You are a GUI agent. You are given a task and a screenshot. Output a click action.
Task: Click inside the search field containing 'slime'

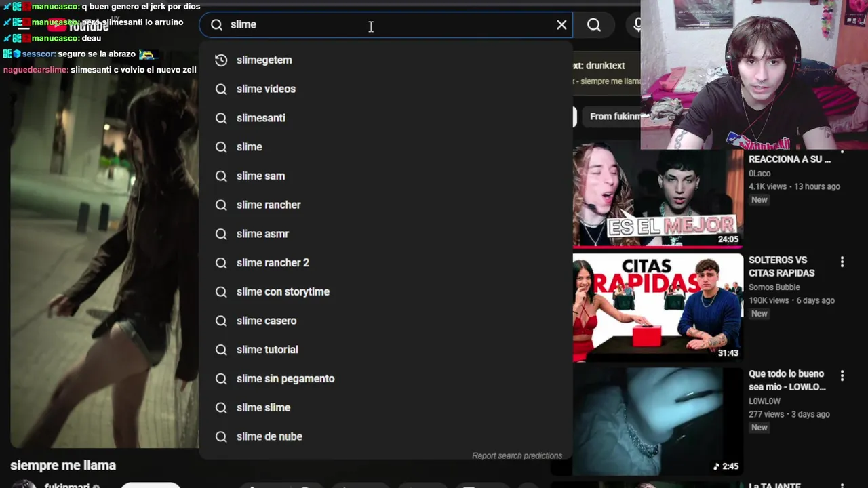tap(386, 25)
